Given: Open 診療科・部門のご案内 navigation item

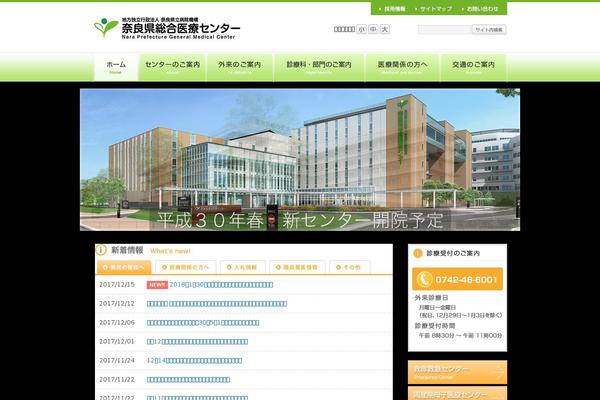Looking at the screenshot, I should (x=319, y=67).
